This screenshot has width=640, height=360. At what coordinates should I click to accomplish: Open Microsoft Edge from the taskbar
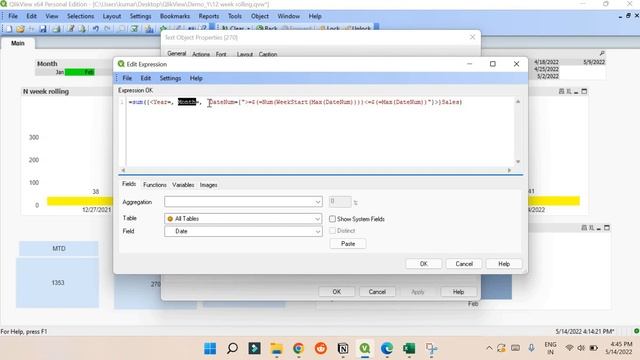pos(387,349)
